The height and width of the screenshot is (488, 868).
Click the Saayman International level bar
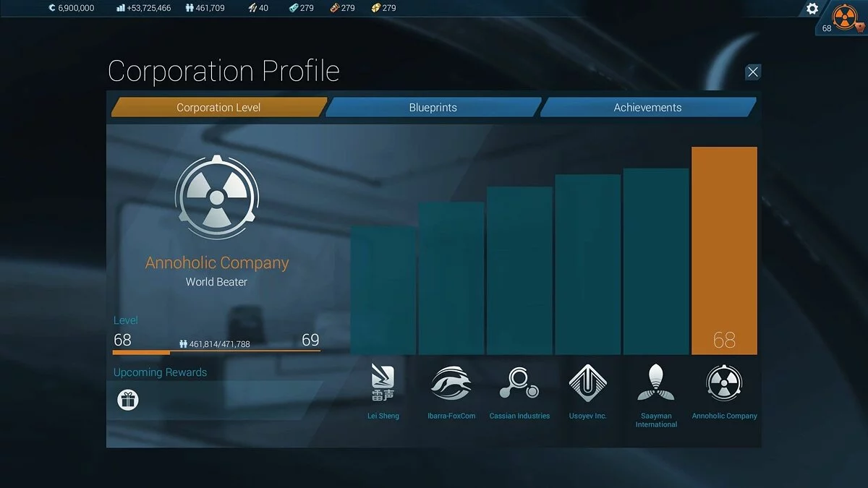(x=656, y=262)
